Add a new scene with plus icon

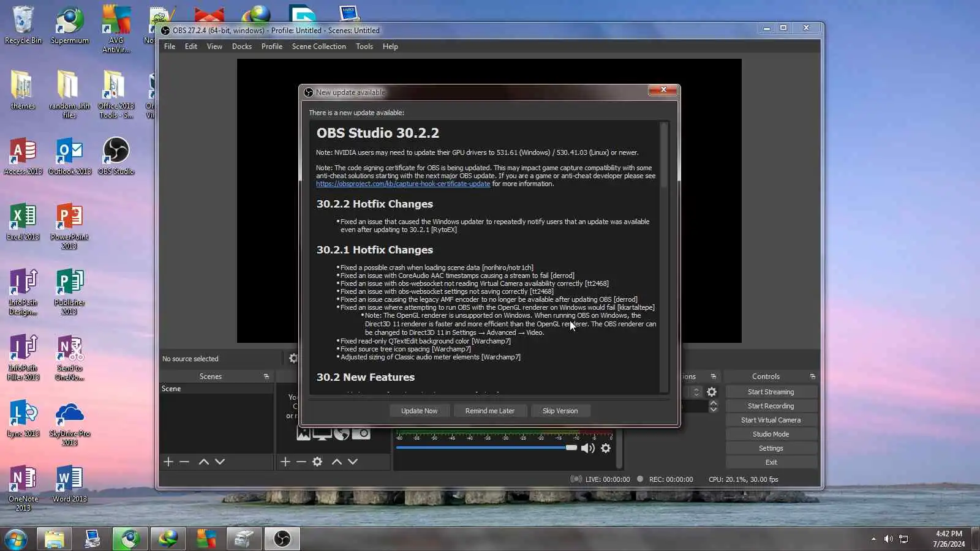point(168,462)
